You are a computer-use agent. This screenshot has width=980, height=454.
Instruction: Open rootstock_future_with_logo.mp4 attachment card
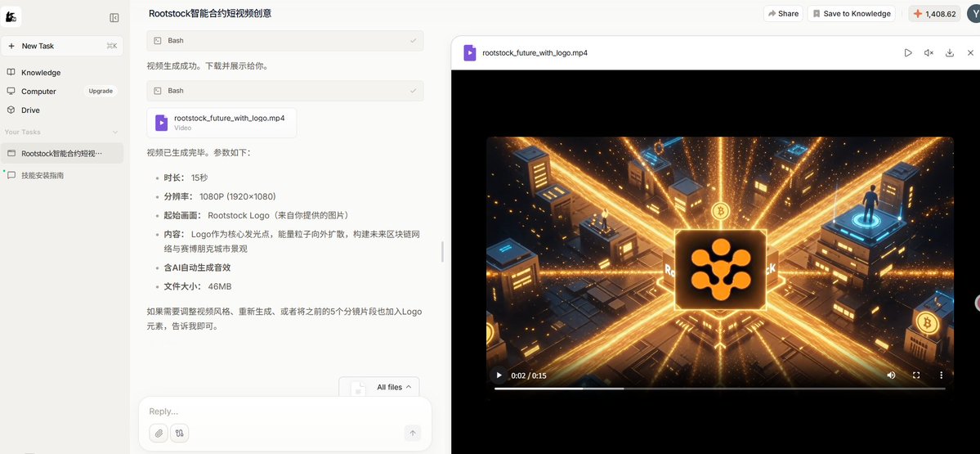(222, 123)
